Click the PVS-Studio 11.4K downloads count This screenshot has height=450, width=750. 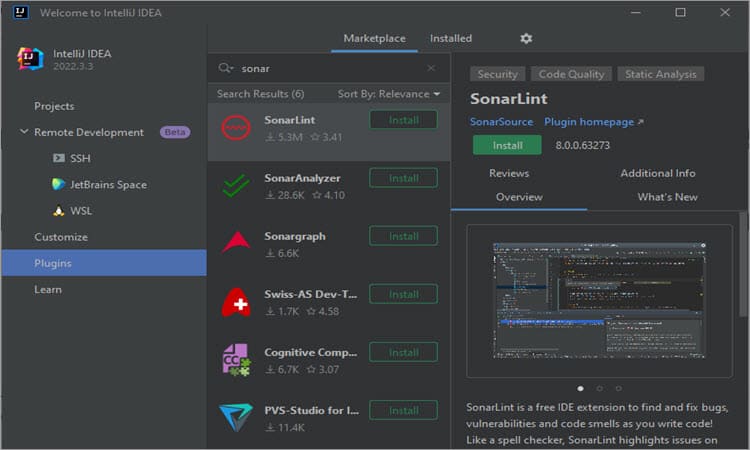click(285, 428)
